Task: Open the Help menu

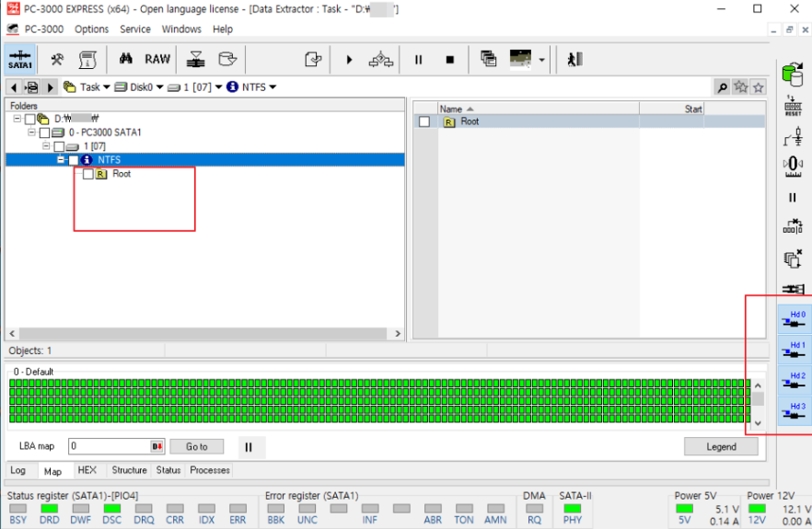Action: click(223, 29)
